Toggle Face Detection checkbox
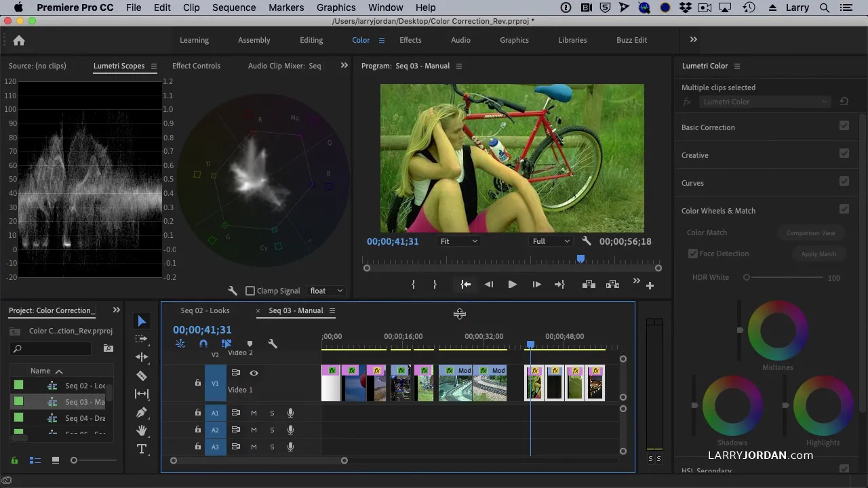The image size is (868, 488). click(693, 253)
